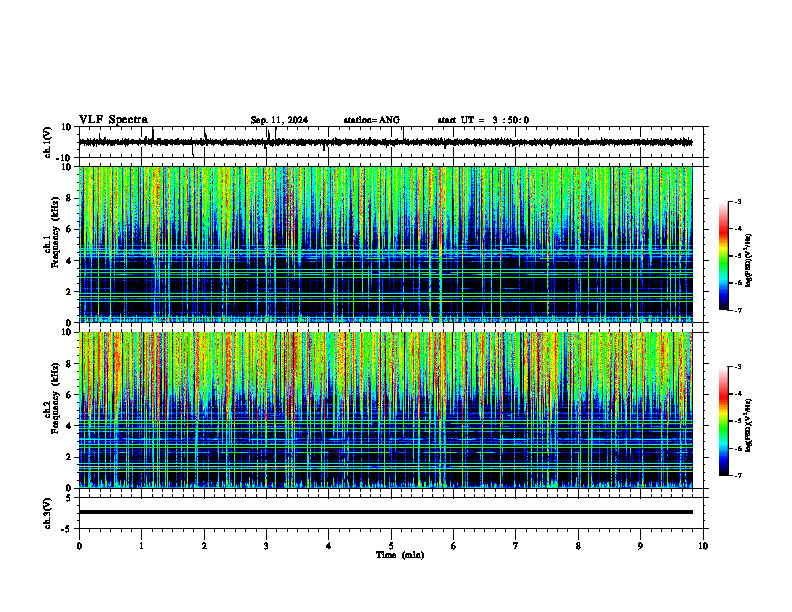
Task: Click the ch.2 spectrogram color scale bar
Action: tap(724, 421)
